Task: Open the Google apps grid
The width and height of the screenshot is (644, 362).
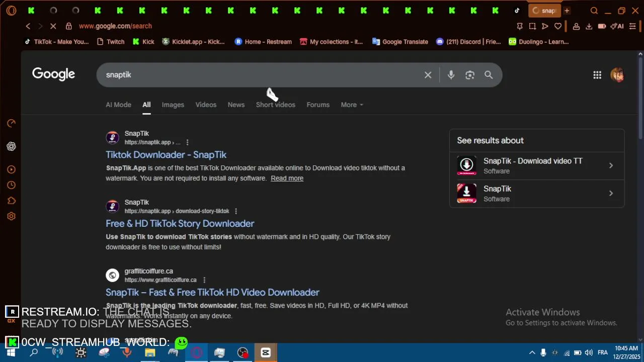Action: click(x=597, y=75)
